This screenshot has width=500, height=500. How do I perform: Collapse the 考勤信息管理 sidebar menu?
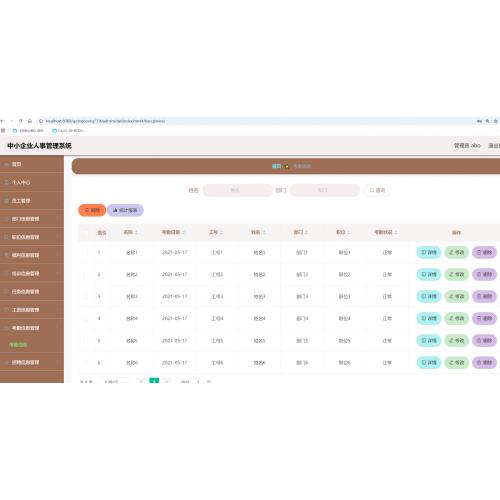pyautogui.click(x=32, y=328)
